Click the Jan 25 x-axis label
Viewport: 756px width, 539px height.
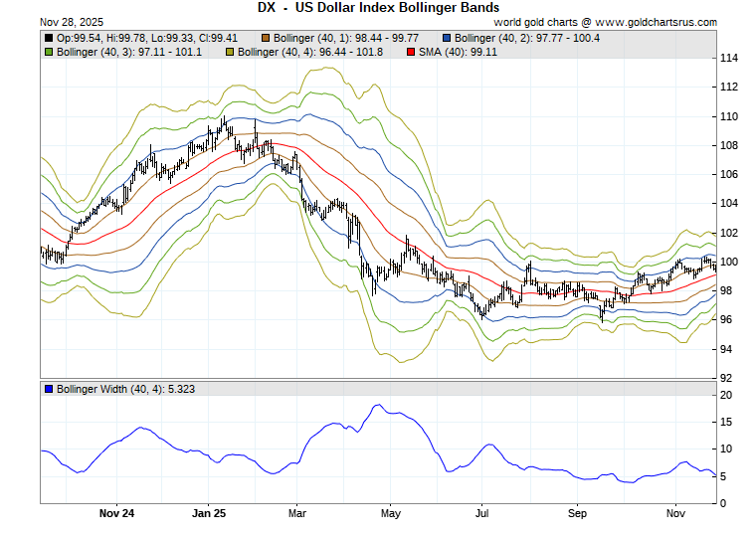(209, 514)
